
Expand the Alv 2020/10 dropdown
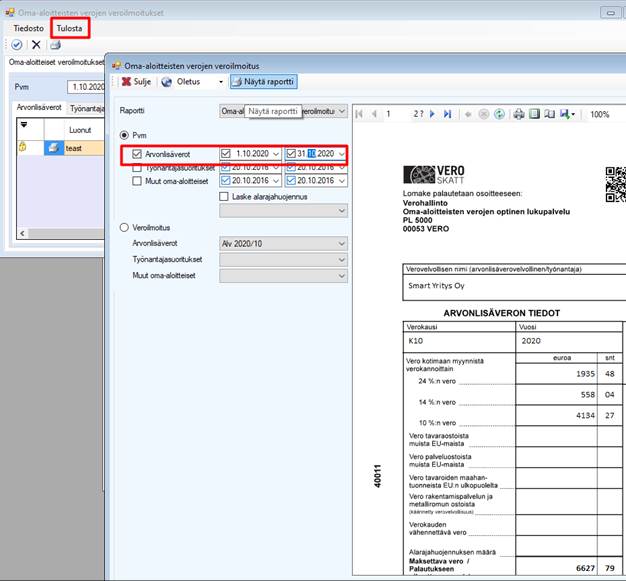coord(341,243)
